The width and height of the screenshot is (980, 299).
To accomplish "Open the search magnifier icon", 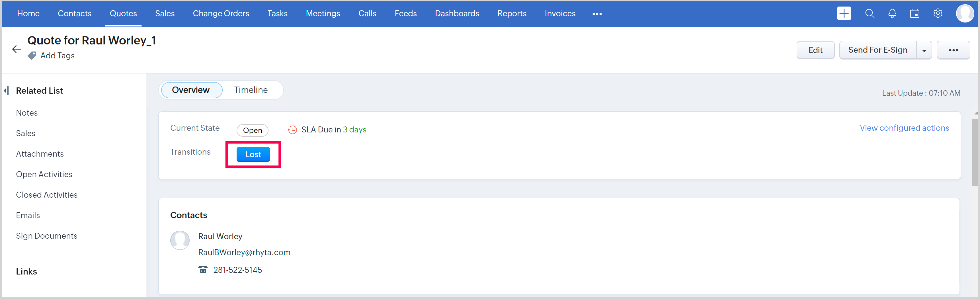I will 869,14.
